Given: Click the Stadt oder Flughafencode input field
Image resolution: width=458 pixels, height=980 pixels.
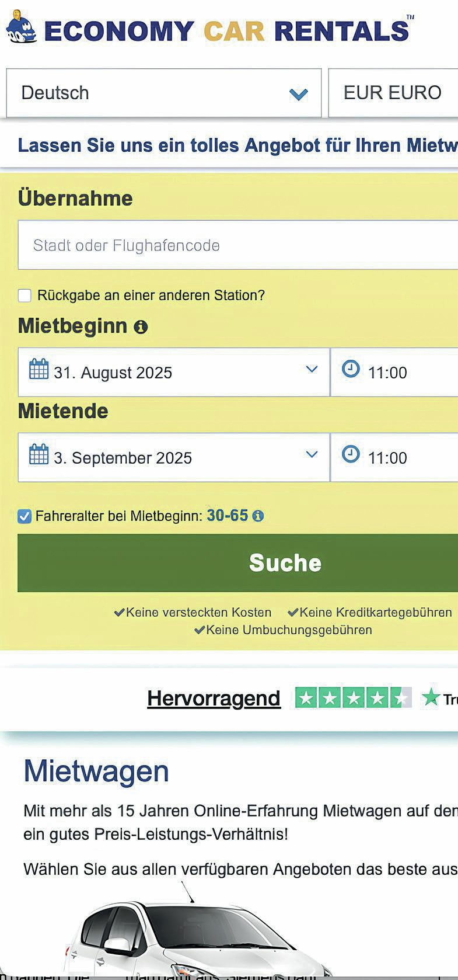Looking at the screenshot, I should (x=238, y=245).
